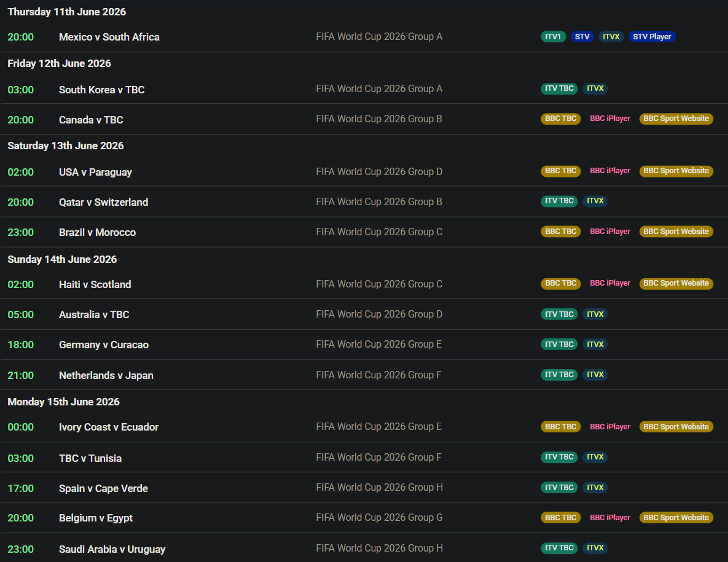Click ITVX badge on Mexico v South Africa row
Viewport: 728px width, 562px height.
click(611, 37)
